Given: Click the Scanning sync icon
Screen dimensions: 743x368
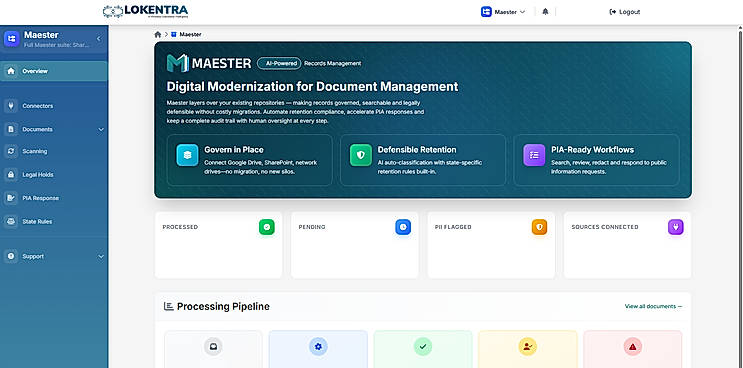Looking at the screenshot, I should (x=11, y=152).
